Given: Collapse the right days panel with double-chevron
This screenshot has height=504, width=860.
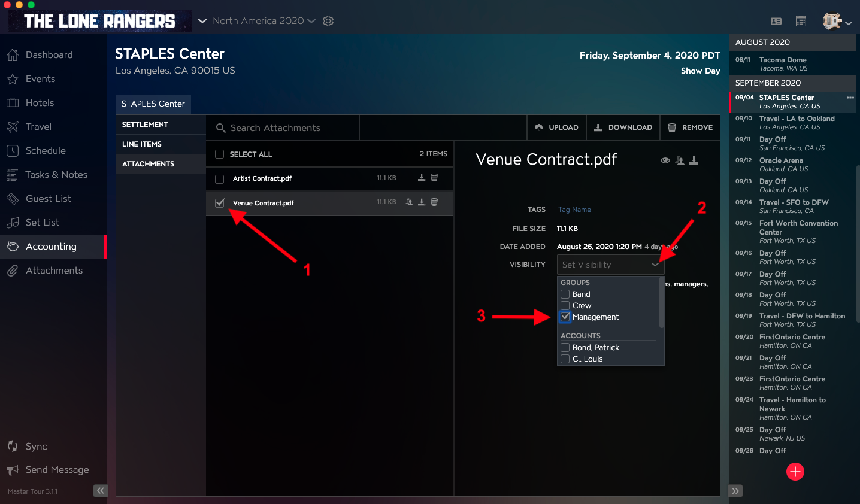Looking at the screenshot, I should click(x=736, y=491).
